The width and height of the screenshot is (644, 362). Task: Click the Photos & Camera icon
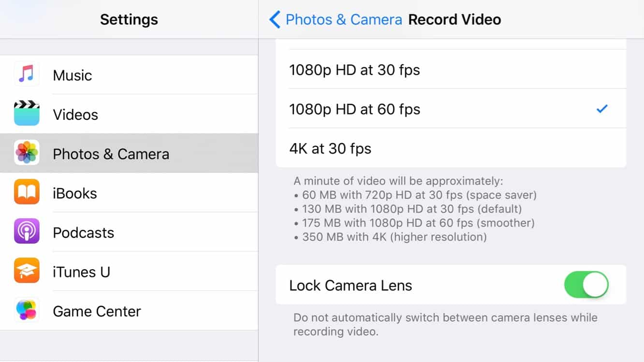(x=27, y=153)
